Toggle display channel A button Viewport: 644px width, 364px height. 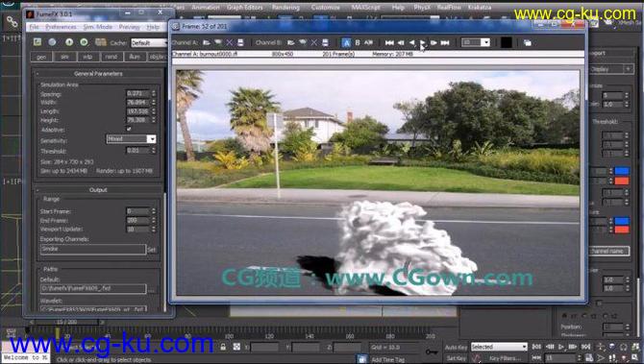pyautogui.click(x=346, y=42)
